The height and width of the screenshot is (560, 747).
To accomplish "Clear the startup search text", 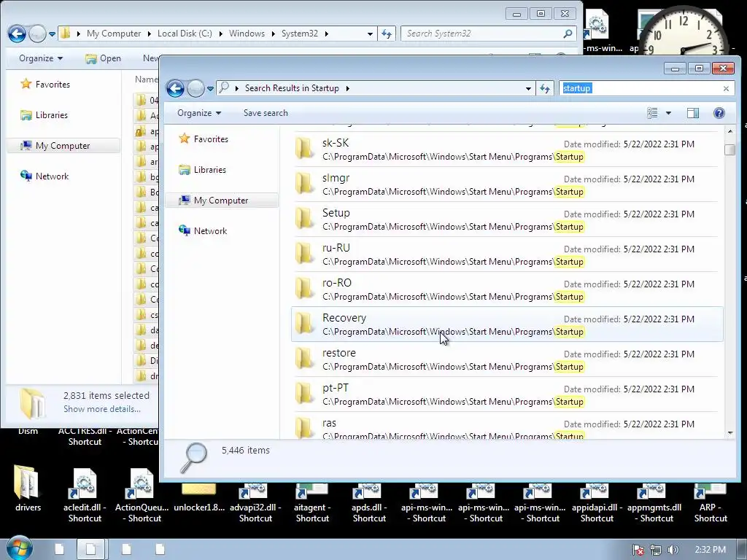I will pos(726,88).
